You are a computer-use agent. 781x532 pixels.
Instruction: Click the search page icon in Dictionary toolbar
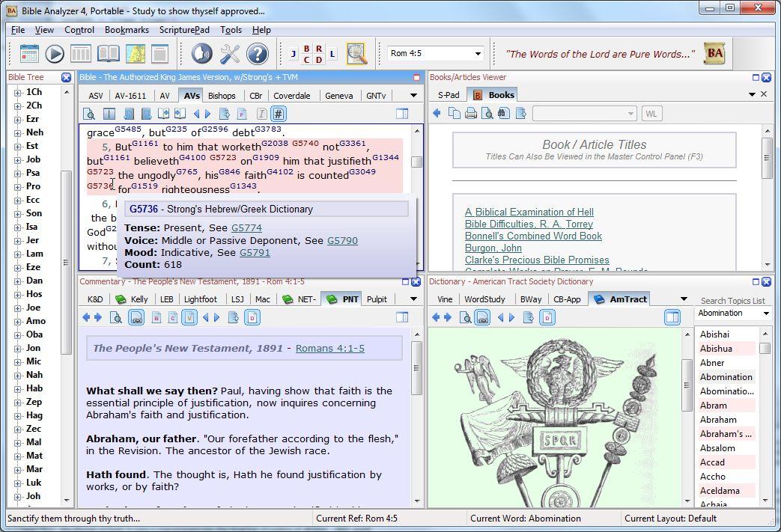[465, 317]
